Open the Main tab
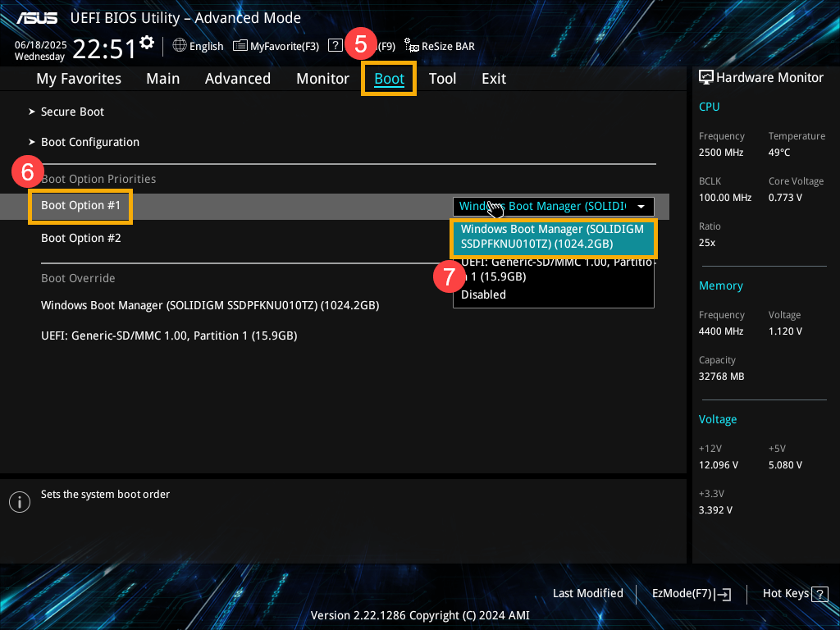 [x=163, y=79]
